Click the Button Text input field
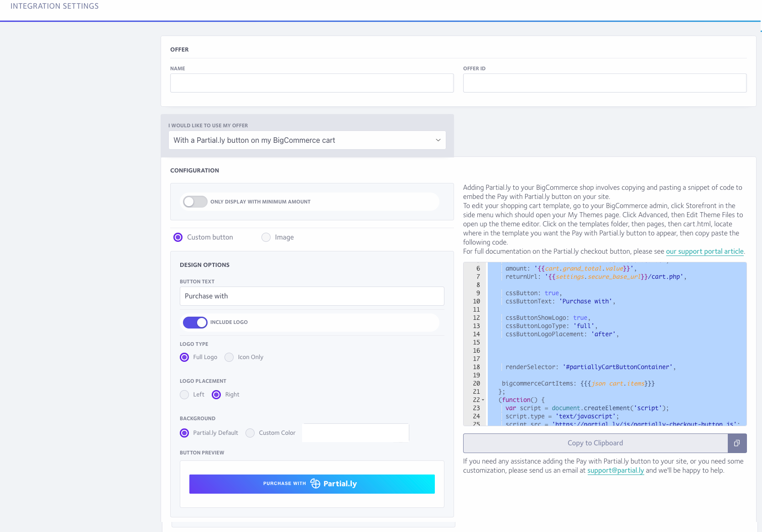 click(312, 296)
